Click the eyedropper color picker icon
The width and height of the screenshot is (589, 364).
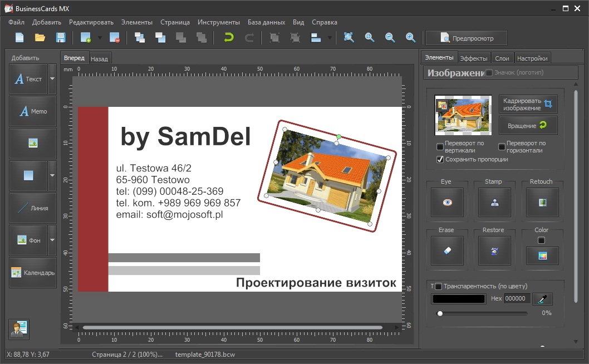point(542,299)
